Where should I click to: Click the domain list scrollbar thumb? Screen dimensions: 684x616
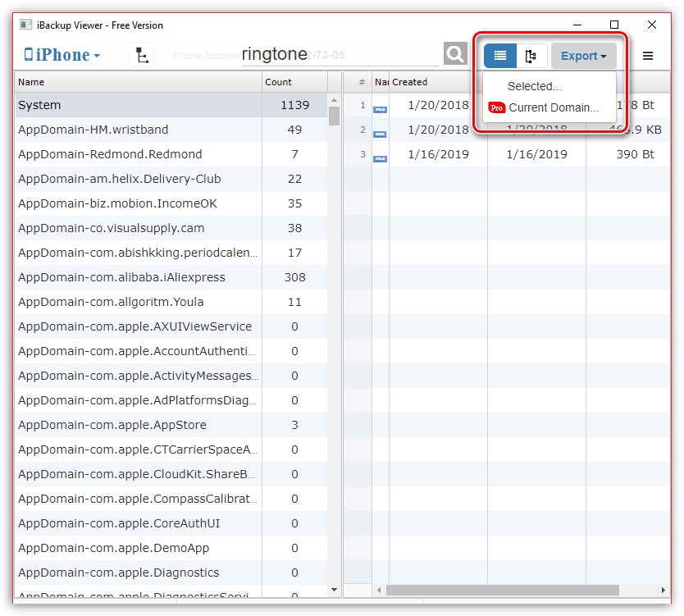tap(334, 116)
